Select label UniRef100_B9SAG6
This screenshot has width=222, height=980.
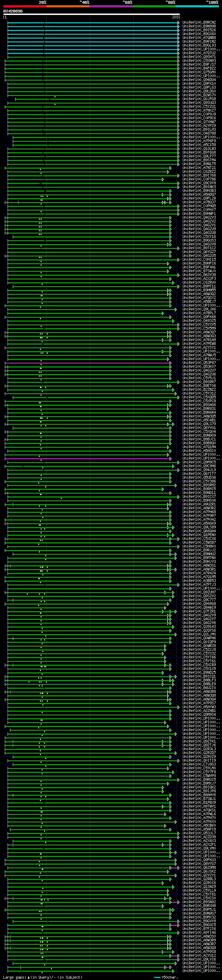[x=199, y=405]
